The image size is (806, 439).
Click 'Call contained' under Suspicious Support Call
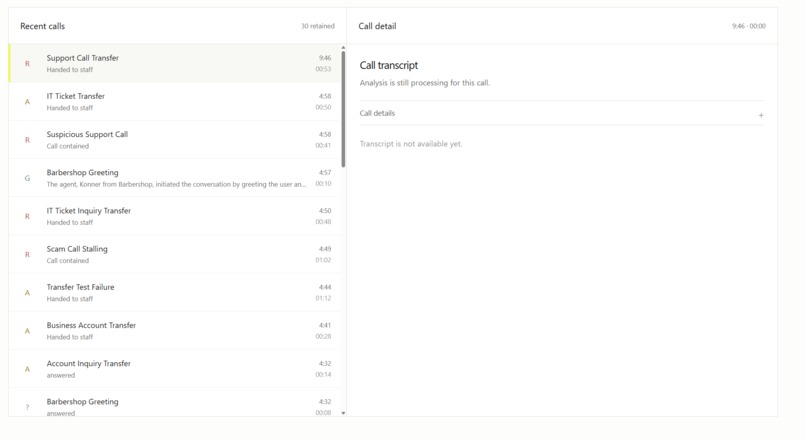(x=68, y=146)
